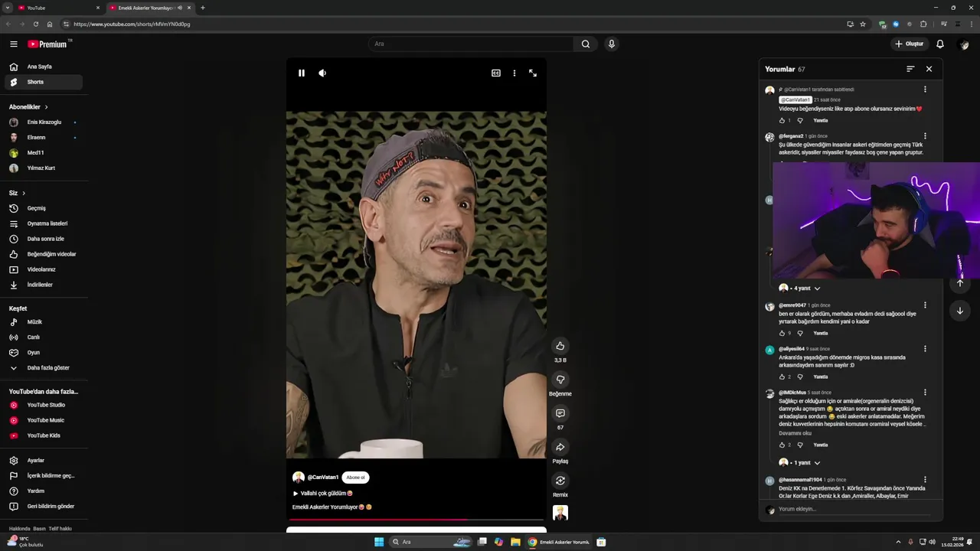The image size is (980, 551).
Task: Dislike the @aliyesil64 comment
Action: point(800,377)
